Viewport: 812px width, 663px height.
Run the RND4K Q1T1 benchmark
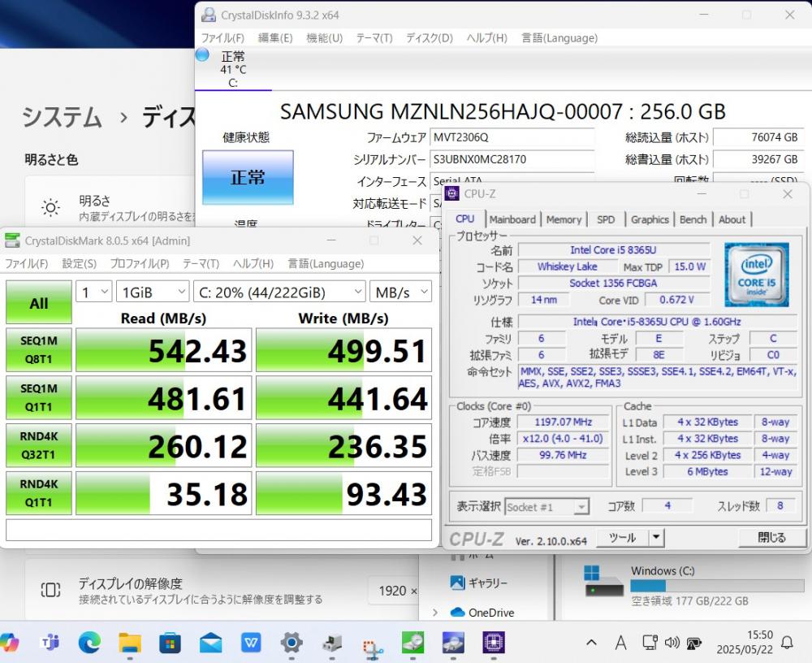pos(39,493)
